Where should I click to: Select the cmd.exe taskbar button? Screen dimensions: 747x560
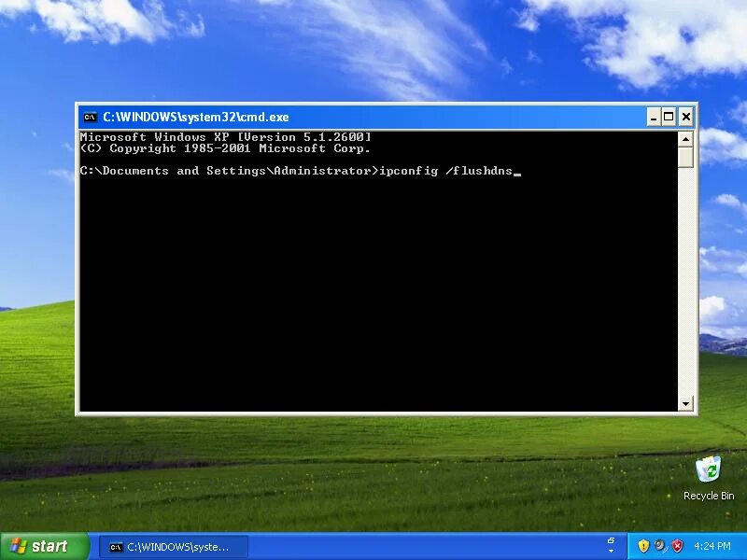tap(174, 547)
